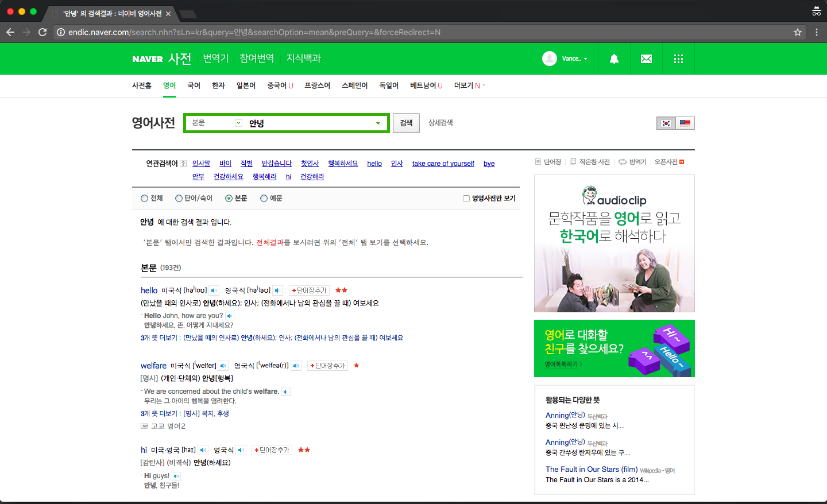Switch to the 독일어 dictionary tab
The image size is (827, 504).
(x=389, y=86)
